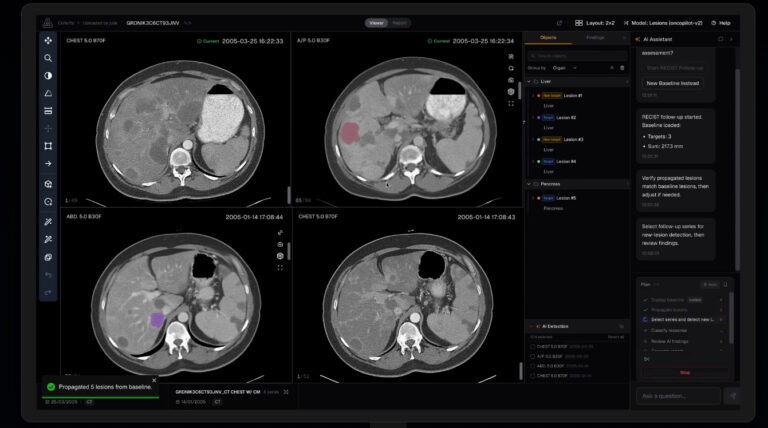Open the Layout 2x2 selector
768x428 pixels.
(595, 23)
